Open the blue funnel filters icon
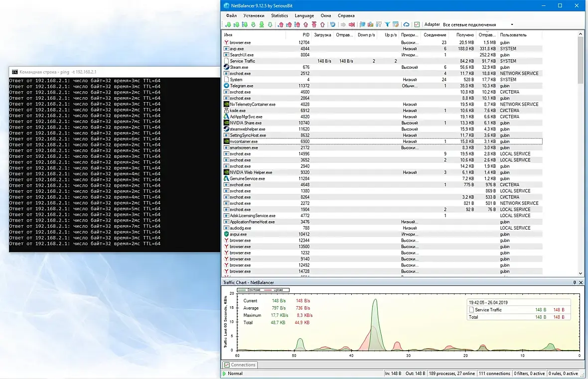Viewport: 588px width, 379px height. 387,25
